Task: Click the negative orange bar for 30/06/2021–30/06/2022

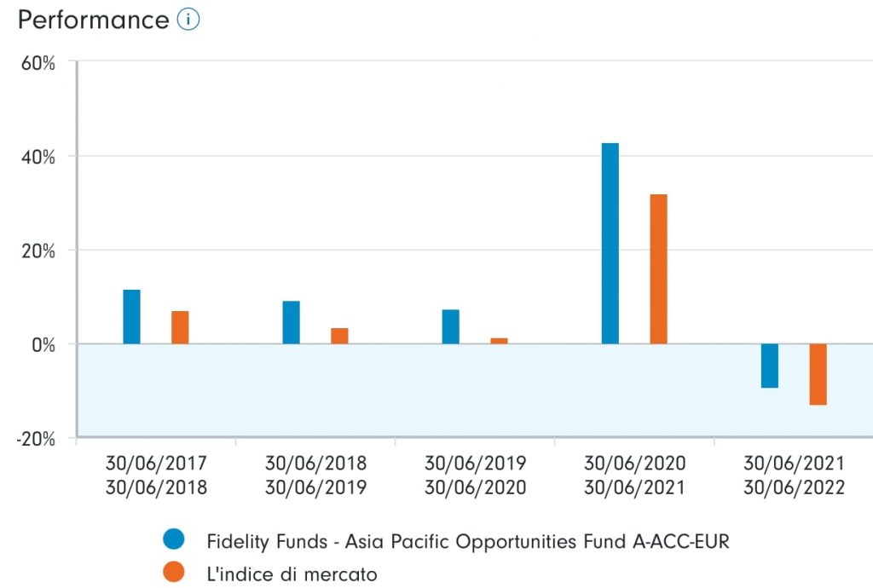Action: (x=818, y=374)
